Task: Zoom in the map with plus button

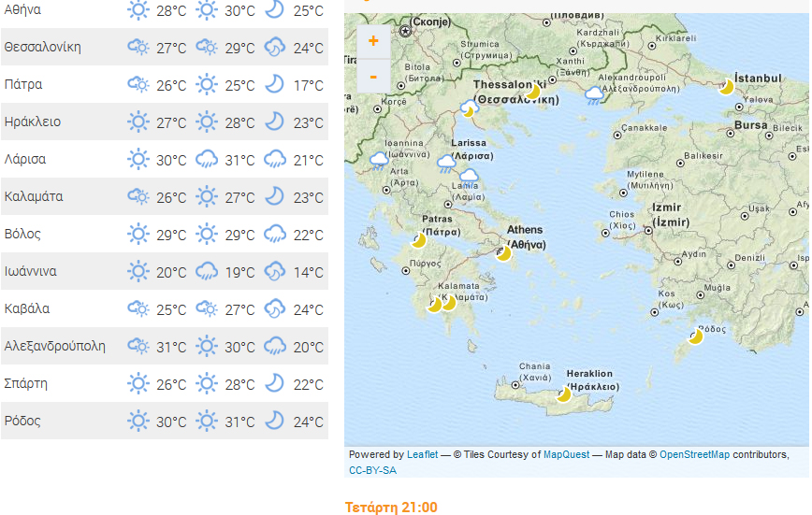Action: [373, 41]
